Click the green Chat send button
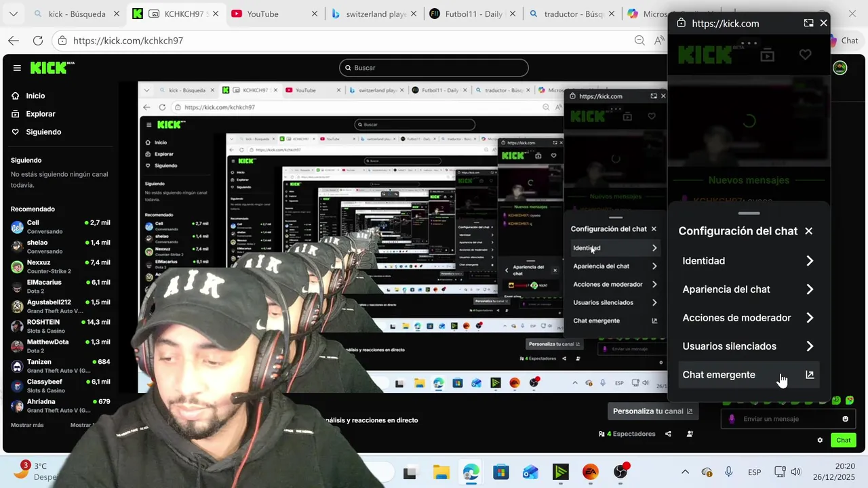 pyautogui.click(x=844, y=440)
